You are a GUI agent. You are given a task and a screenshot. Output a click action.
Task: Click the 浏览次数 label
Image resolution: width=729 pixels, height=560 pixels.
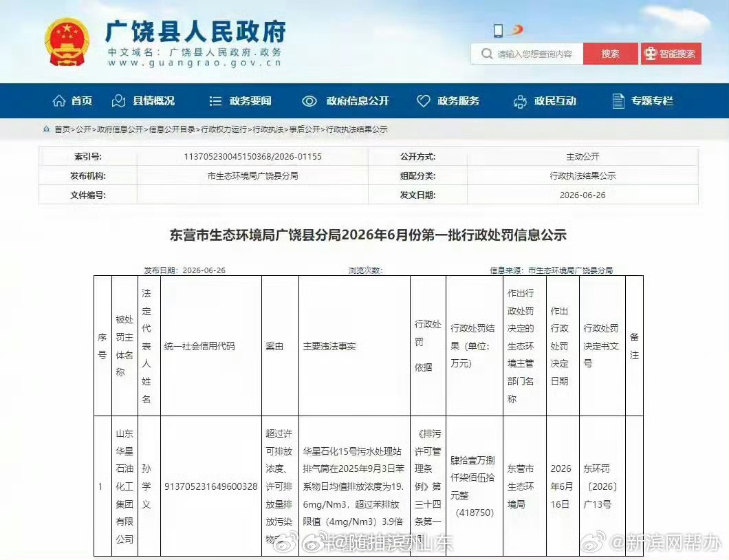(x=366, y=270)
